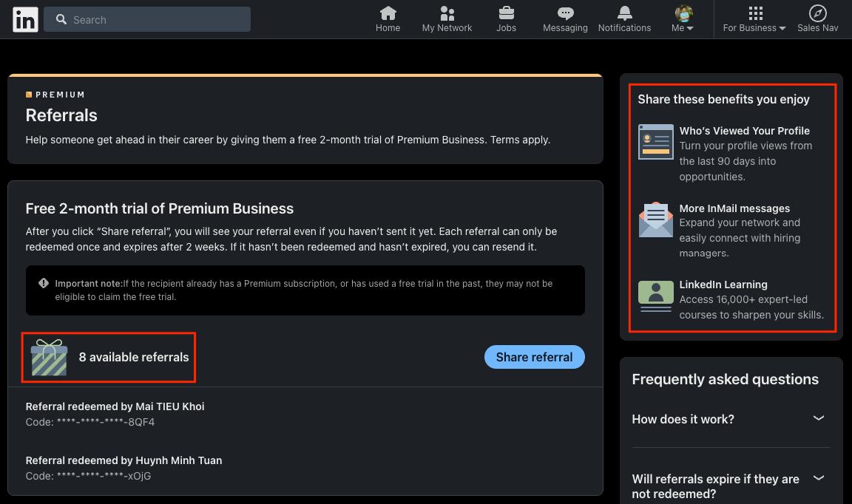
Task: Click the Share referral button
Action: click(534, 357)
